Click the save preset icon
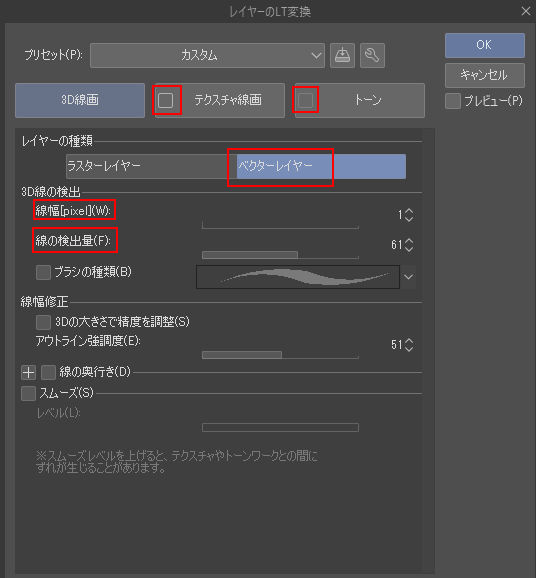Viewport: 536px width, 578px height. pos(342,55)
